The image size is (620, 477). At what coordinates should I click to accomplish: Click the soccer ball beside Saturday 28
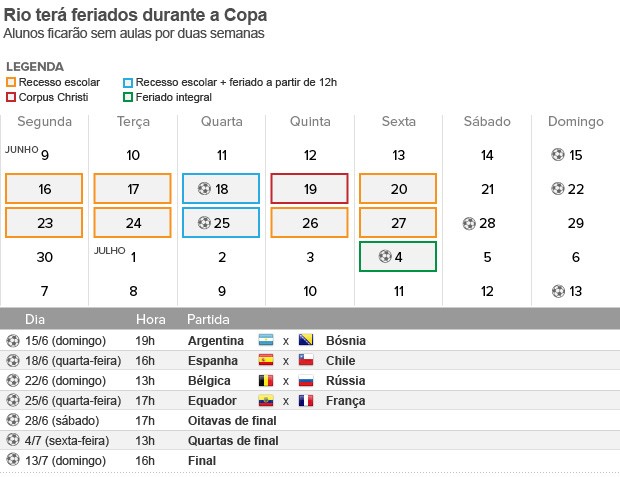[x=469, y=223]
